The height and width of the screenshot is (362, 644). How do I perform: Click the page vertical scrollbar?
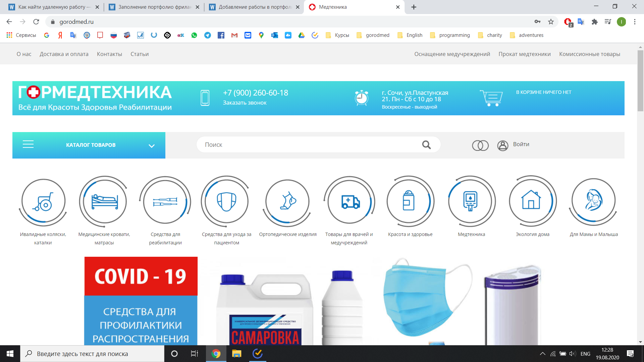point(640,80)
